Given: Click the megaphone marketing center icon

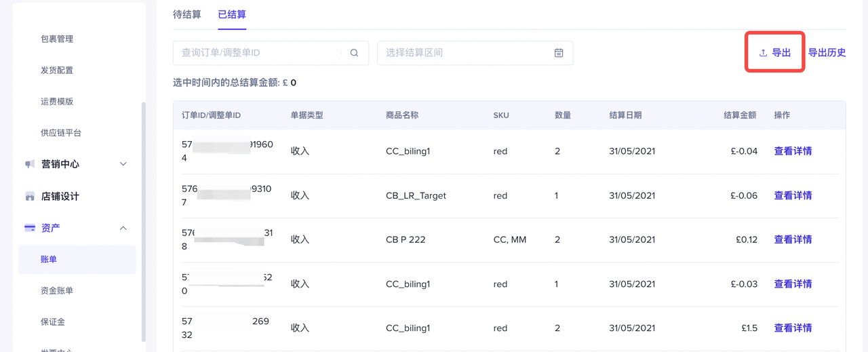Looking at the screenshot, I should click(x=30, y=164).
